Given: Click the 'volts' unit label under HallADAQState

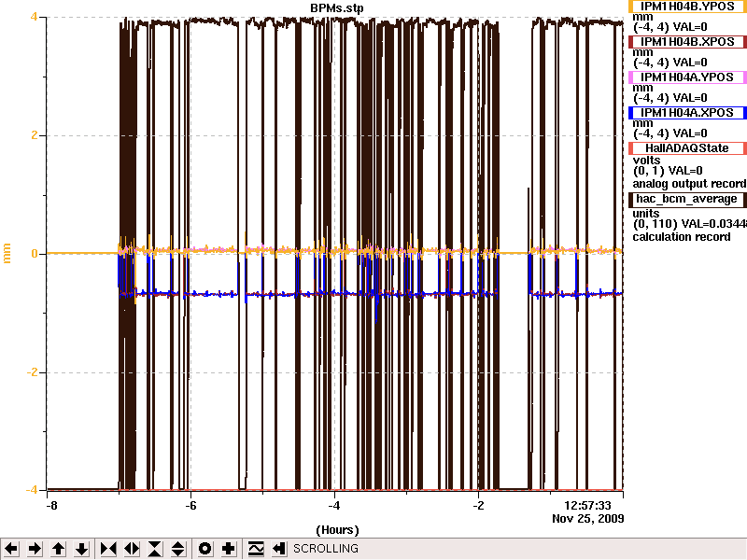Looking at the screenshot, I should [x=646, y=160].
